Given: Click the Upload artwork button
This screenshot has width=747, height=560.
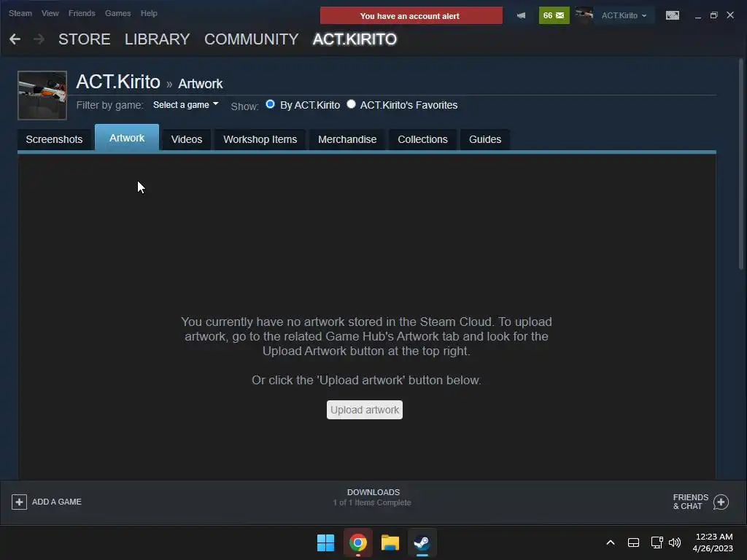Looking at the screenshot, I should (365, 410).
